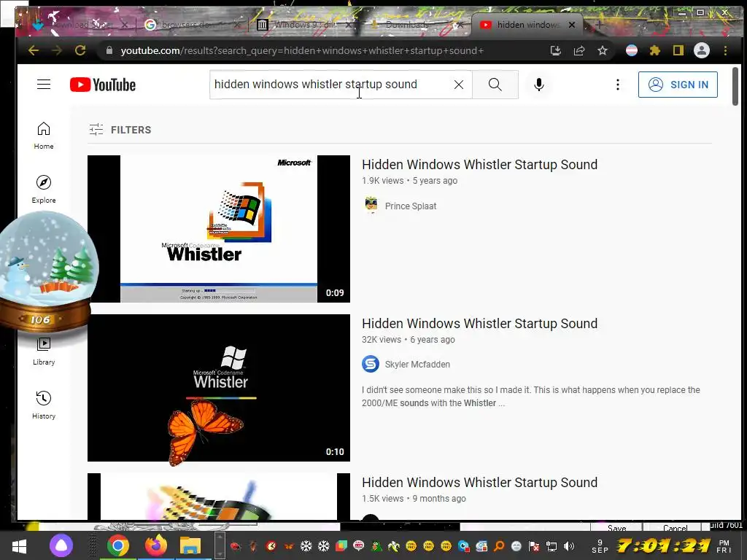Click the taskbar clock showing 7:01
The width and height of the screenshot is (747, 560).
[664, 545]
